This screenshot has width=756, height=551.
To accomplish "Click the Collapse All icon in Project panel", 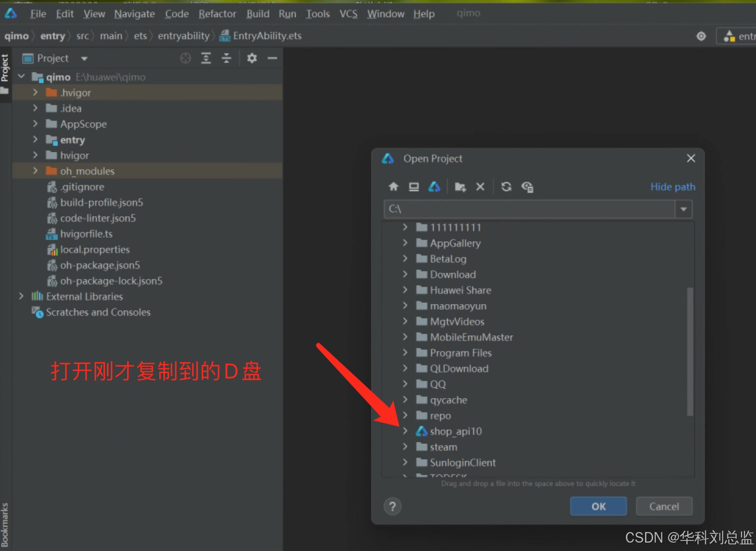I will (226, 58).
